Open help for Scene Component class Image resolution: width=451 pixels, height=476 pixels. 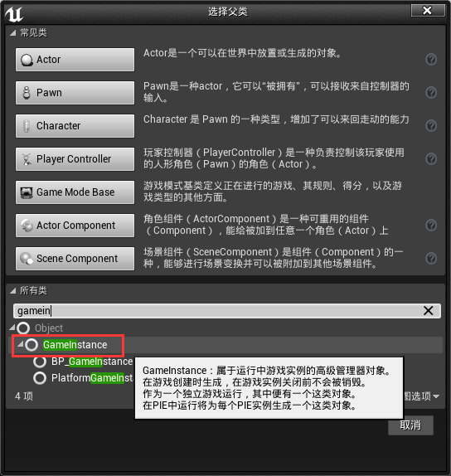431,259
